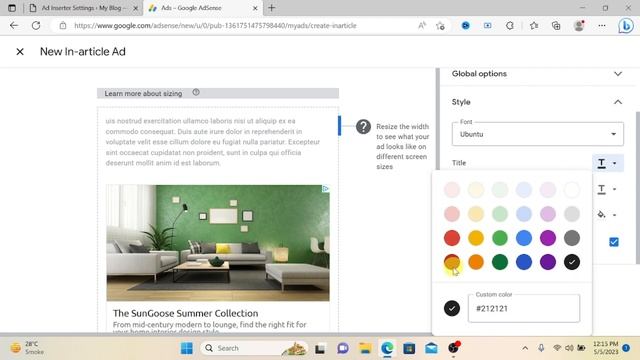Screen dimensions: 640x360
Task: Open the Favorites list icon
Action: 534,26
